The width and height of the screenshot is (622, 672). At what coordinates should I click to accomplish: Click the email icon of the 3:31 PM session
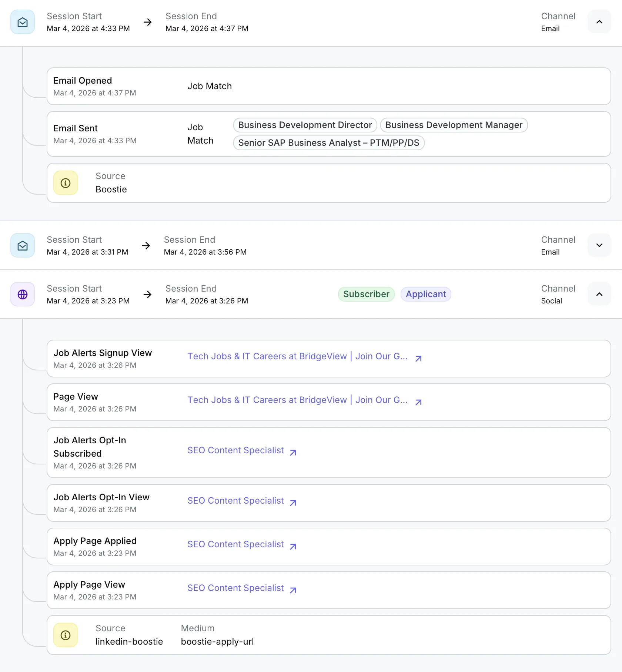[23, 246]
